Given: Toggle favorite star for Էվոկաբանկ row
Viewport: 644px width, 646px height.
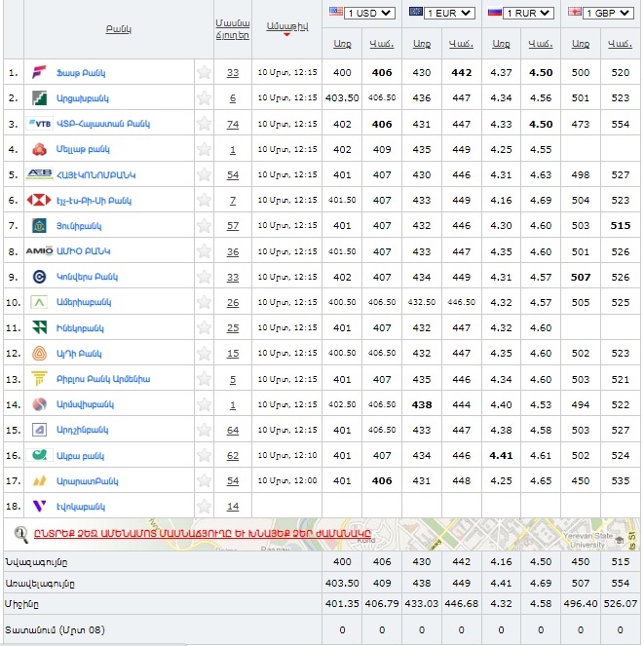Looking at the screenshot, I should 204,507.
